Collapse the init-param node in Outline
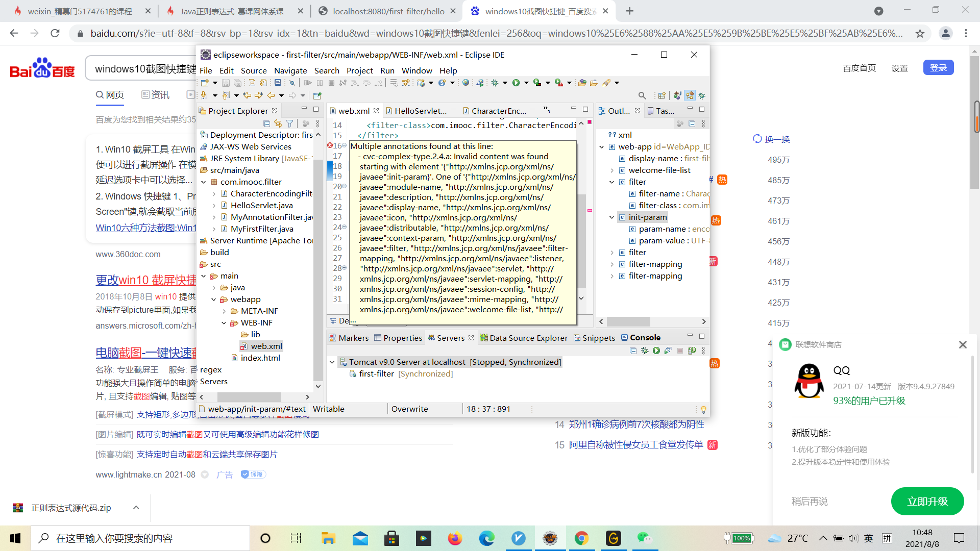 pos(612,217)
